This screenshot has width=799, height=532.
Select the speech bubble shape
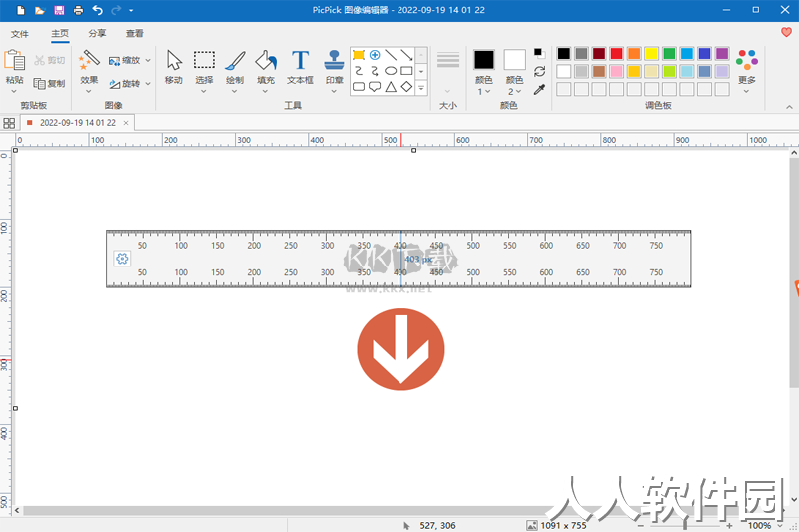[375, 87]
